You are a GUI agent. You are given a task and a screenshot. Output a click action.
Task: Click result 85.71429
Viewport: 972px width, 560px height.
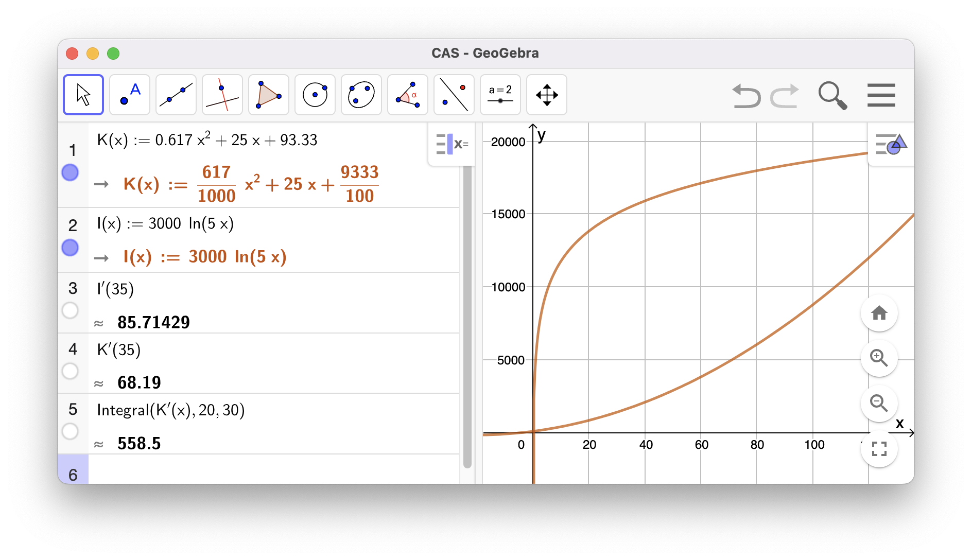pos(153,323)
